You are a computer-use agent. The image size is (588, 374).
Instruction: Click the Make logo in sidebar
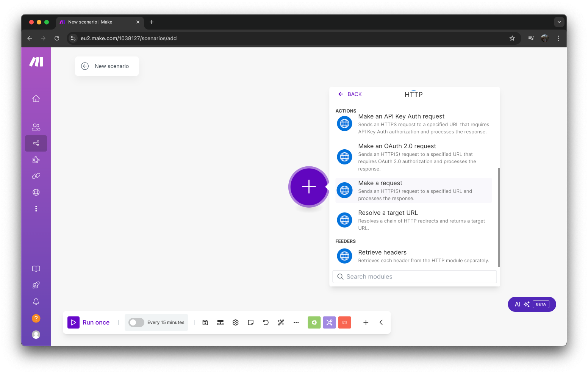(36, 62)
